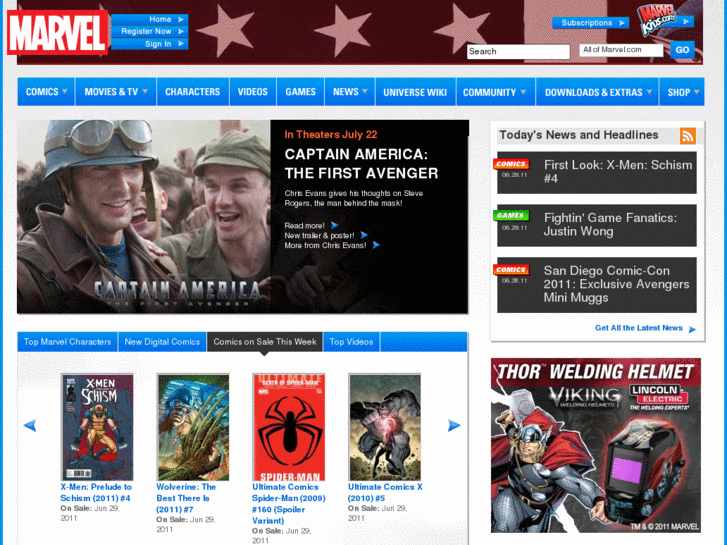Expand the Shop menu
The width and height of the screenshot is (727, 545).
pos(682,92)
